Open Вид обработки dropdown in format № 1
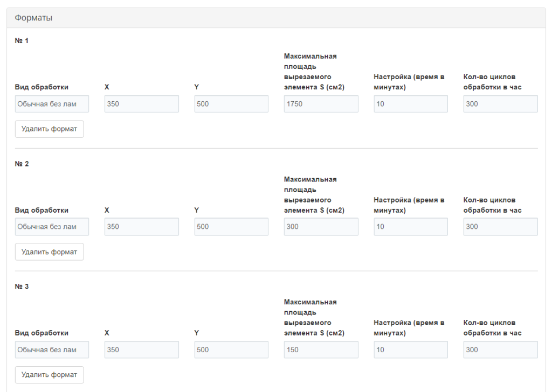The image size is (552, 392). (52, 104)
